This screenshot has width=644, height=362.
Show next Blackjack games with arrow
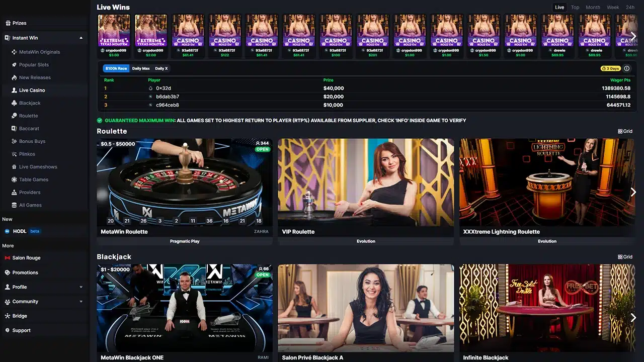[633, 318]
